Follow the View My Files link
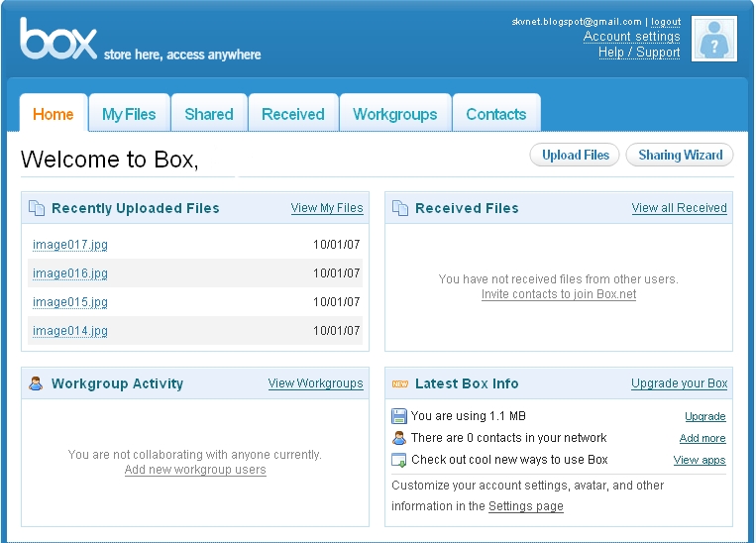 point(327,208)
